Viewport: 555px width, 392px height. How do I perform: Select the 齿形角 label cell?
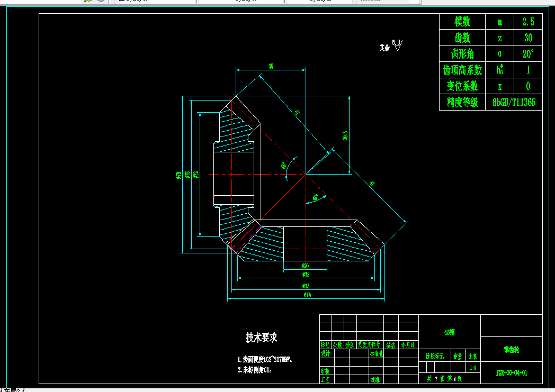[462, 54]
